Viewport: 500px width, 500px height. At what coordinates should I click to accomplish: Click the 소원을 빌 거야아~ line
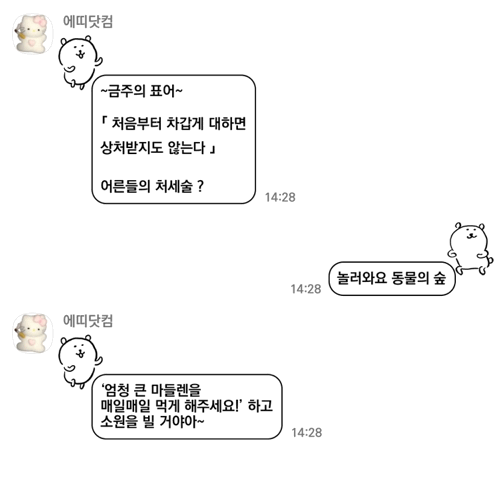pos(152,422)
